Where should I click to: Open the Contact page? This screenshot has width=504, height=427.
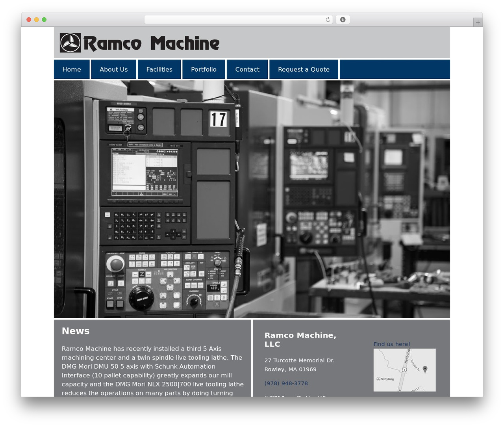tap(247, 69)
